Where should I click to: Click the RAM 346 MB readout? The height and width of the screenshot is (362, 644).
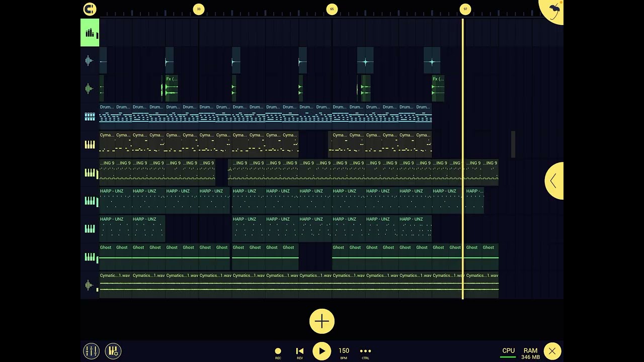click(x=530, y=353)
